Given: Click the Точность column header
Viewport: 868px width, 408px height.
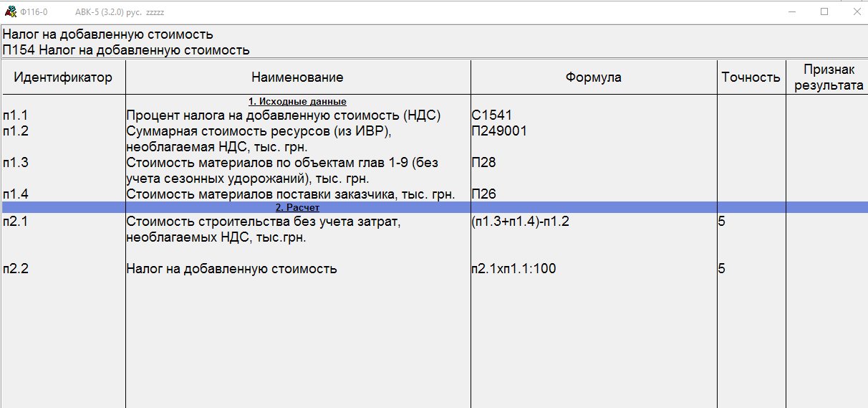Looking at the screenshot, I should point(751,77).
